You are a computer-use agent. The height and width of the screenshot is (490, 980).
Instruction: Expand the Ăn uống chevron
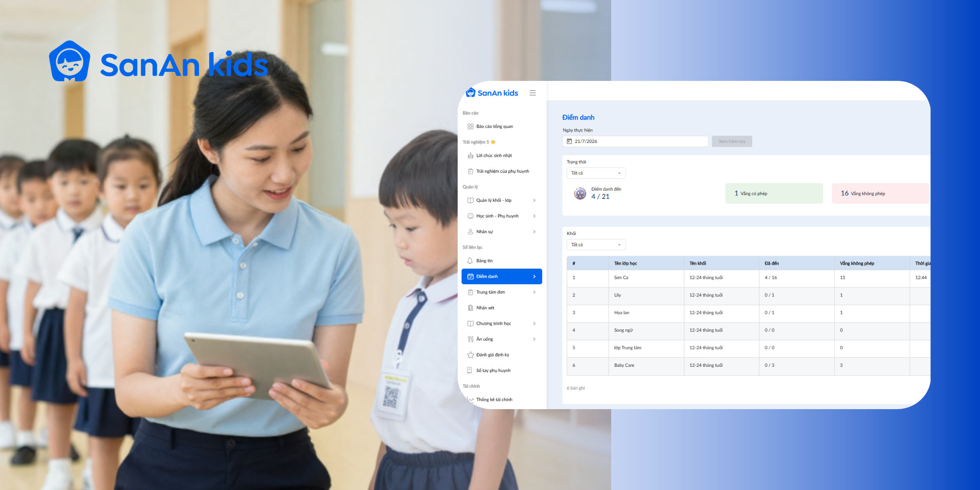(534, 339)
